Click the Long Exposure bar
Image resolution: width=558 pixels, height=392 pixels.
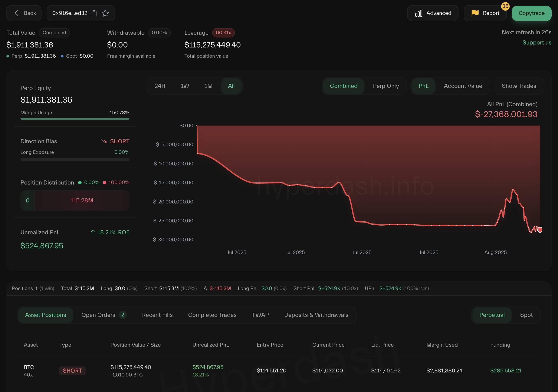pos(75,160)
